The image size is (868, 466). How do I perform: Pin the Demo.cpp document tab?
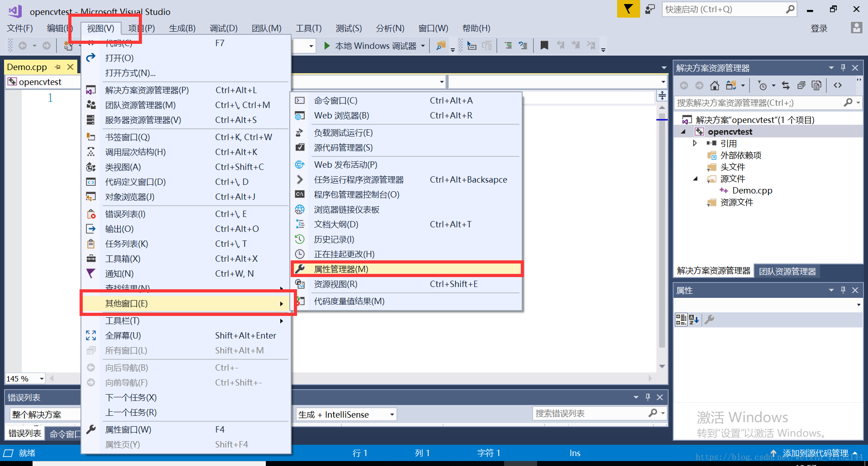tap(58, 66)
